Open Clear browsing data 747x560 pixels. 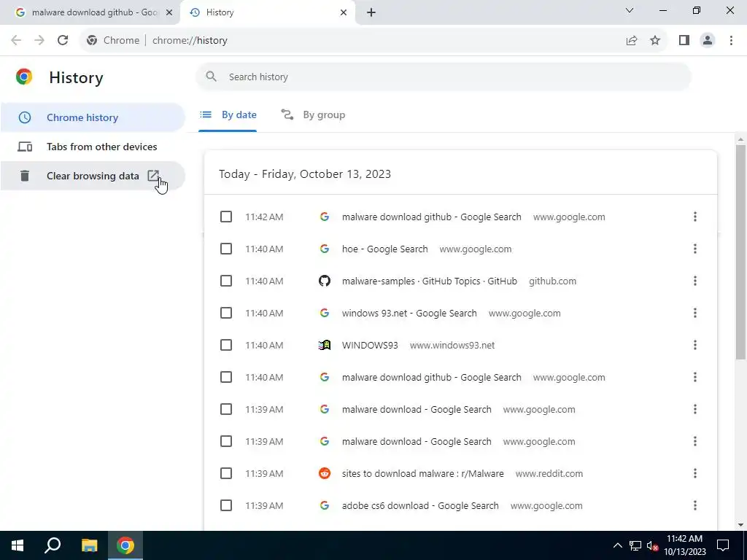pos(93,176)
